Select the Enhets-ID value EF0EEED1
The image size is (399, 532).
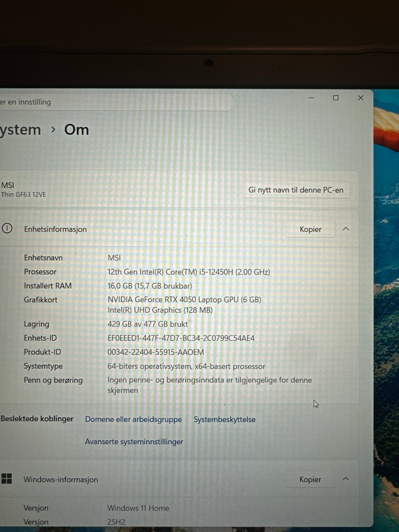[181, 338]
